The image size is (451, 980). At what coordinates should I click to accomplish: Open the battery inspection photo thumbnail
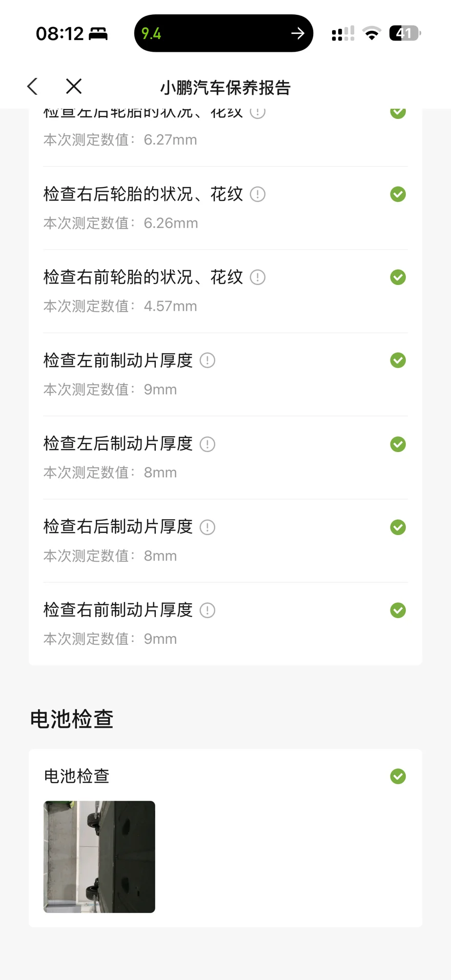(x=99, y=856)
